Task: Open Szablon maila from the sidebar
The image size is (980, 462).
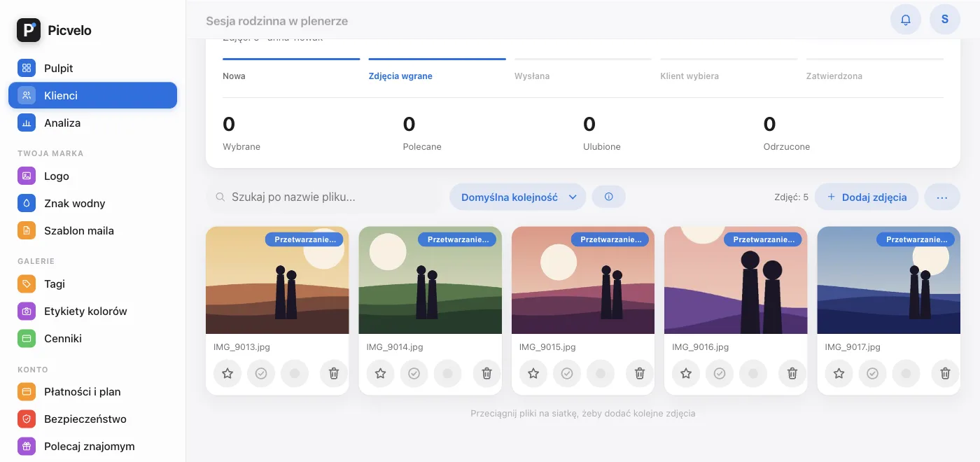Action: [92, 231]
